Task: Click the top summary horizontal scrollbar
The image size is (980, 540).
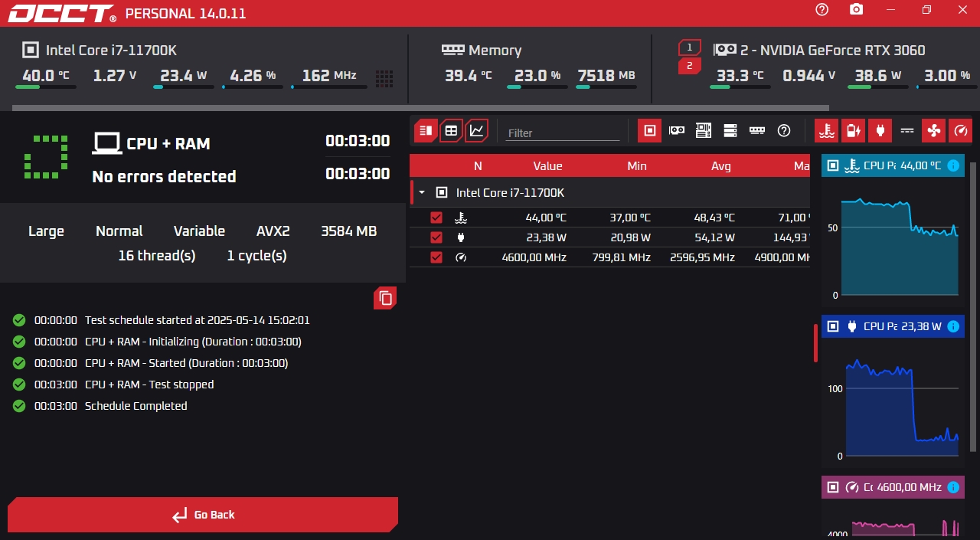Action: click(421, 108)
